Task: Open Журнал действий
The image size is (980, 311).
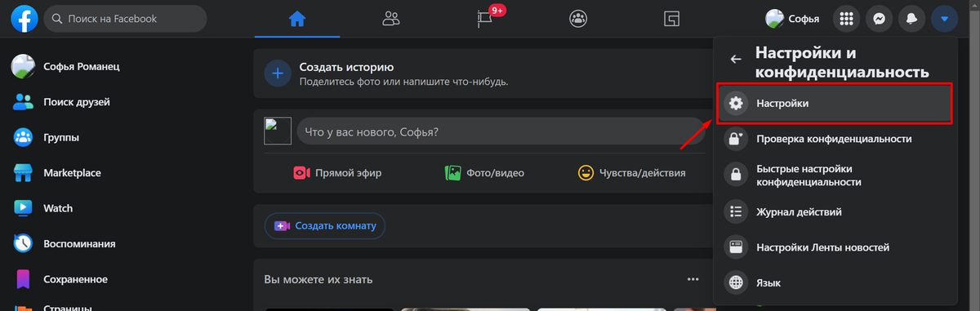Action: [835, 212]
